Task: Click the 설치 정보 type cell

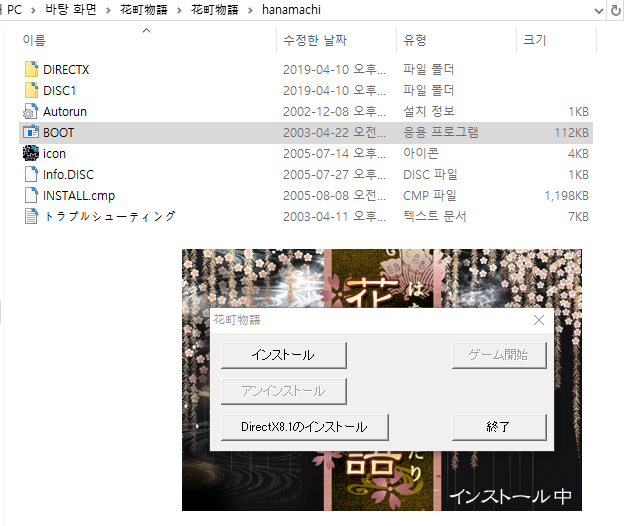Action: (x=428, y=111)
